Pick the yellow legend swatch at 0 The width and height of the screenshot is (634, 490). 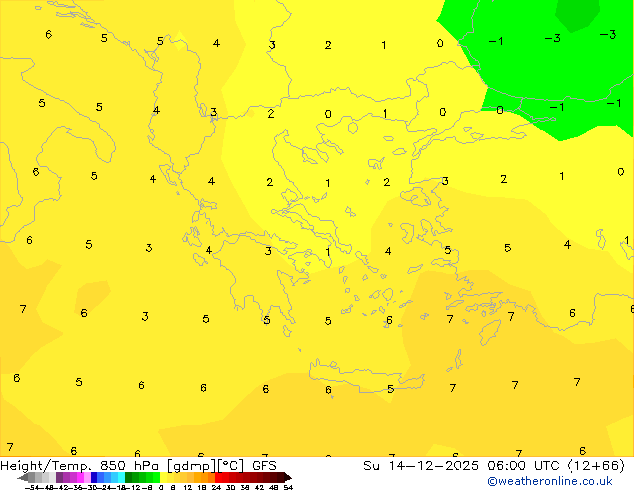[x=163, y=477]
